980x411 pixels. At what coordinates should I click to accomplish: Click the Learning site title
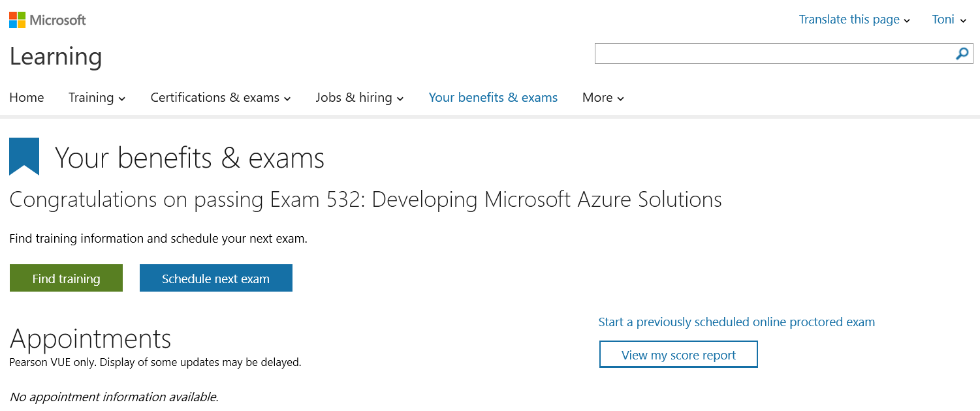[x=55, y=57]
